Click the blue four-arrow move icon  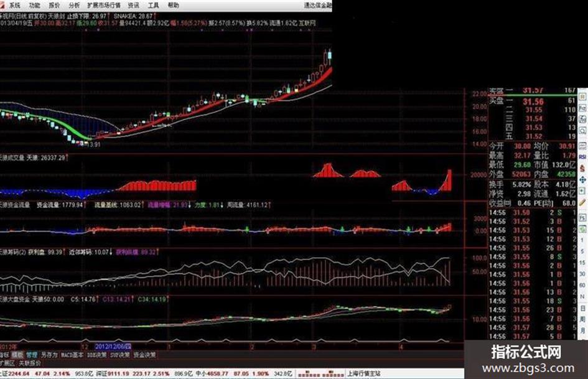coord(583,179)
